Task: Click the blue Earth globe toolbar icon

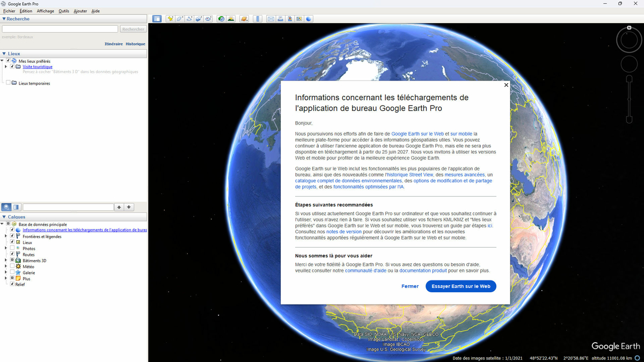Action: [309, 19]
